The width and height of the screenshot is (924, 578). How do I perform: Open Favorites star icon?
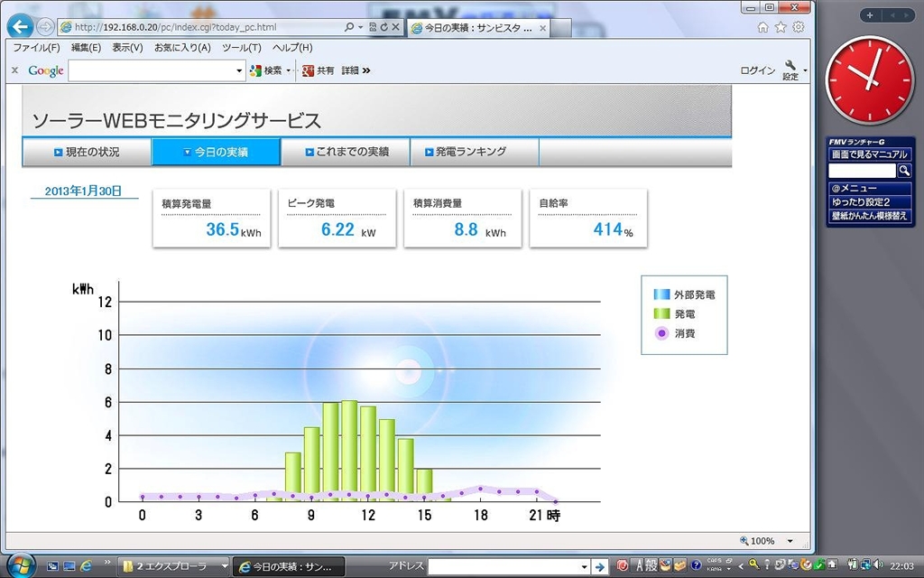[x=781, y=27]
